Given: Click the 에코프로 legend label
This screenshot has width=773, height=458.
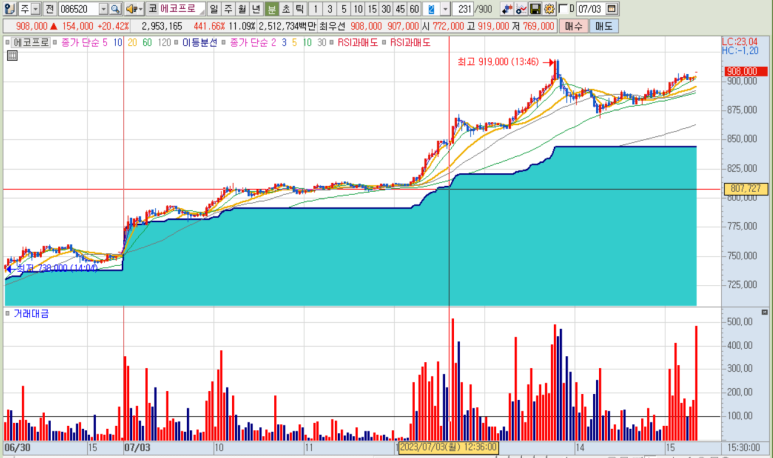Looking at the screenshot, I should 31,42.
